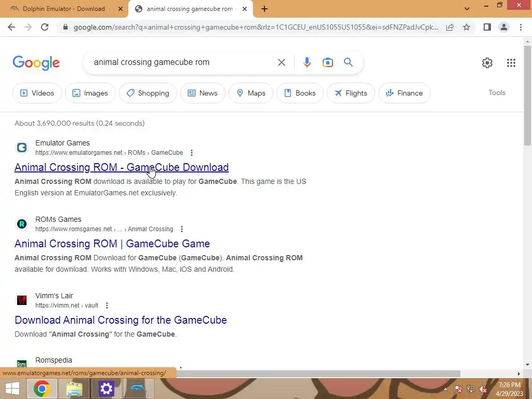Viewport: 532px width, 399px height.
Task: Switch to Flights results
Action: tap(351, 93)
